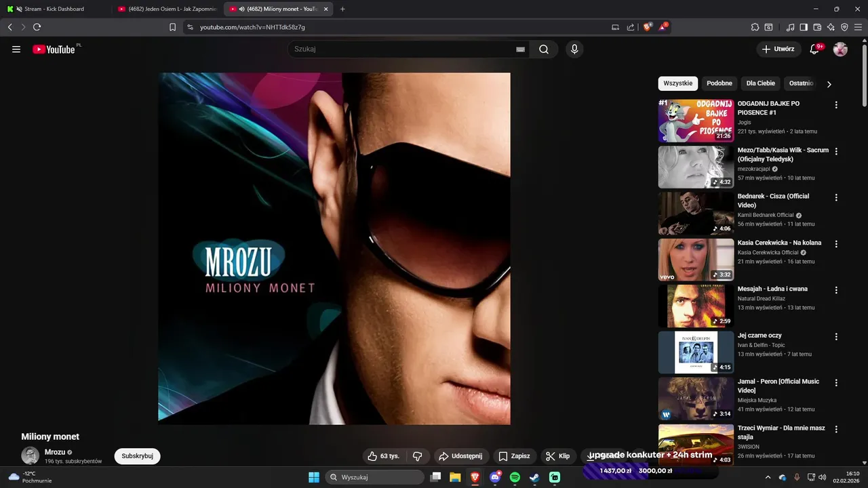The width and height of the screenshot is (868, 488).
Task: Toggle the browser sidebar panel
Action: [804, 27]
